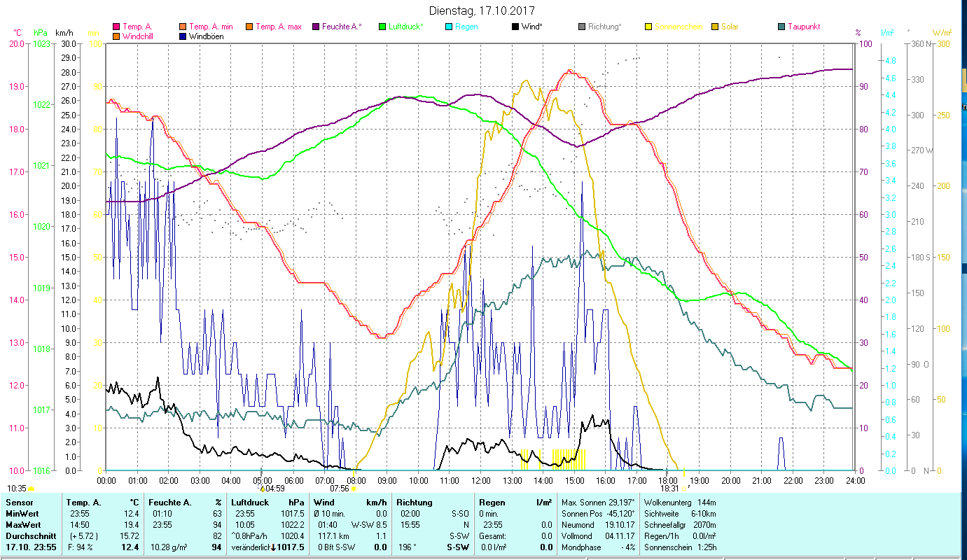
Task: Click the 'Regen/1h 0.0l/m²' entry
Action: click(680, 536)
